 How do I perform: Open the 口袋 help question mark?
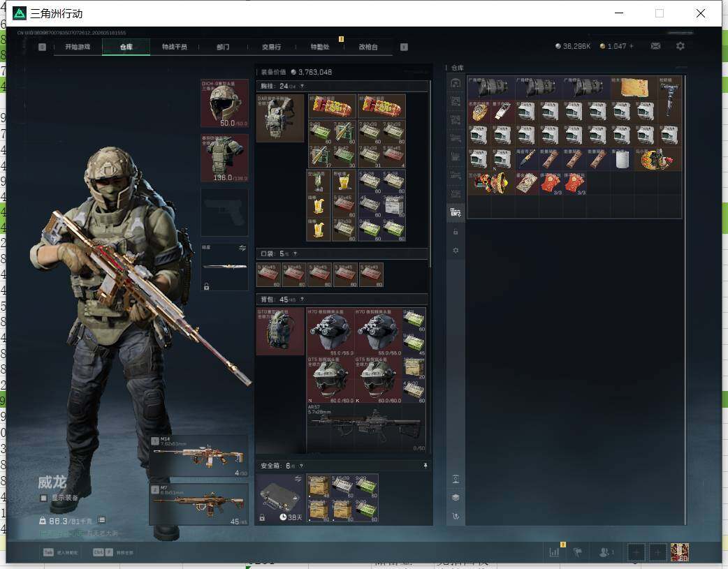tap(295, 254)
